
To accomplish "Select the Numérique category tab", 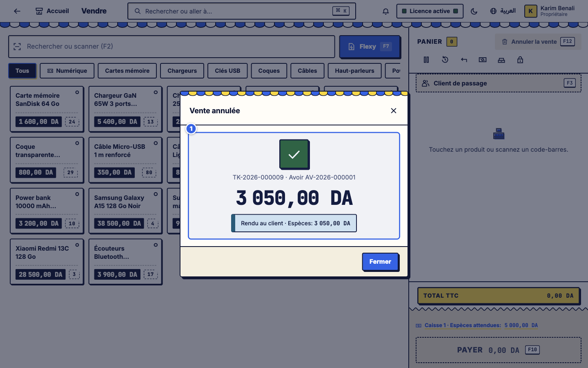I will [x=67, y=71].
